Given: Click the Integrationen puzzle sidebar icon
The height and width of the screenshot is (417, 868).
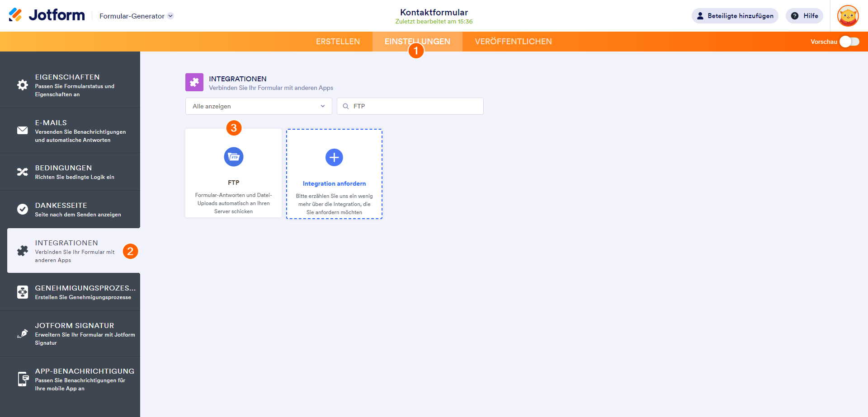Looking at the screenshot, I should pos(23,251).
